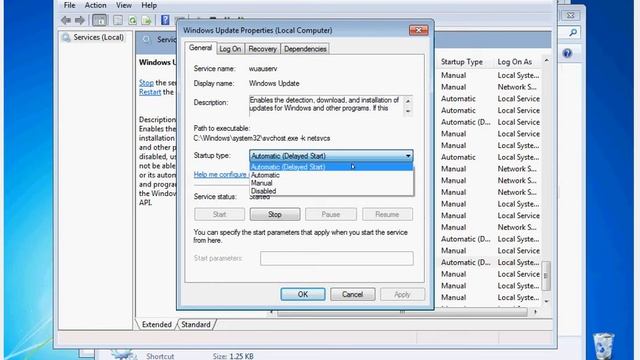
Task: Click the Restart the service link
Action: pyautogui.click(x=150, y=92)
